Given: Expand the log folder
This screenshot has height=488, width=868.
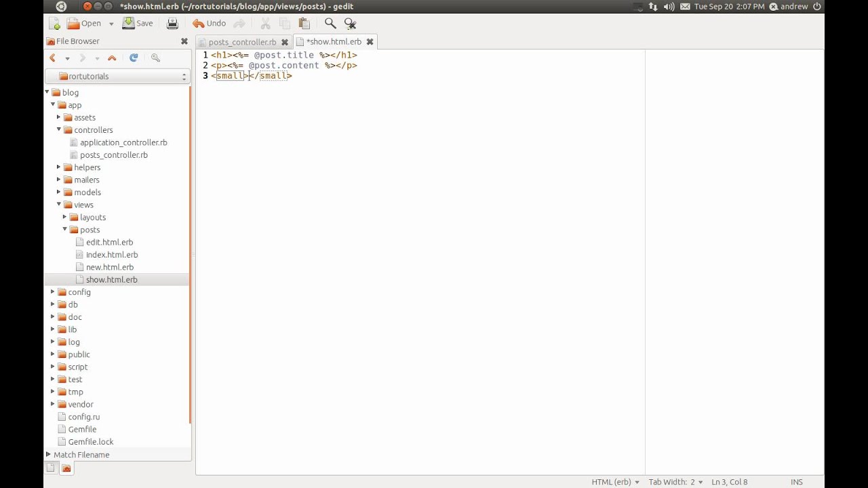Looking at the screenshot, I should click(53, 342).
